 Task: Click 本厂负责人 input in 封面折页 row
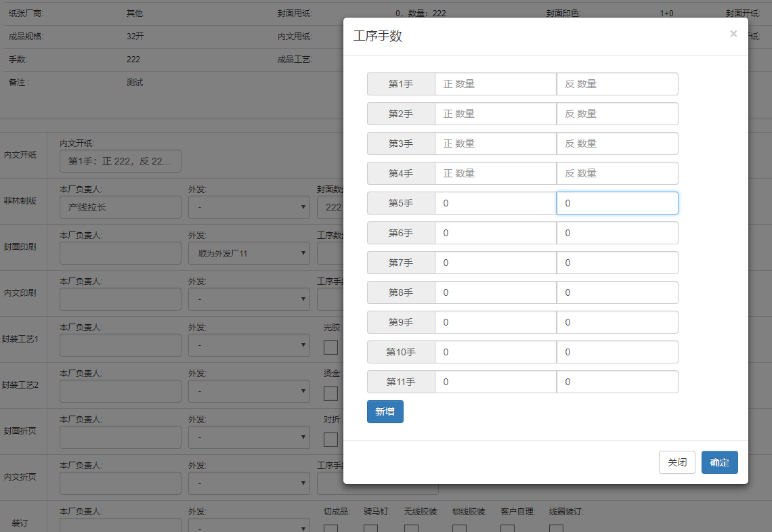pos(121,437)
